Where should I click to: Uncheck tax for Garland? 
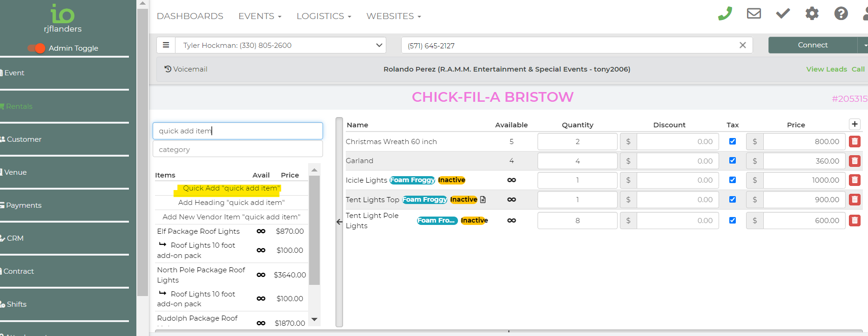point(733,161)
